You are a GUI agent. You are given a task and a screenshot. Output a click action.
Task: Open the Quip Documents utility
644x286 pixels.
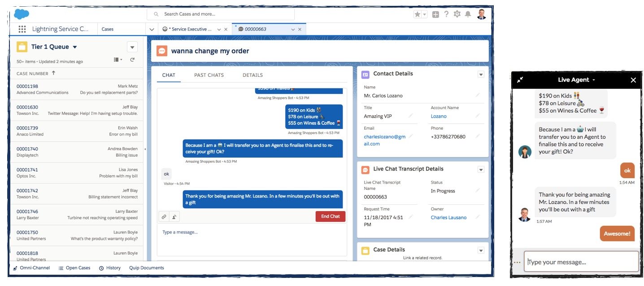coord(147,268)
